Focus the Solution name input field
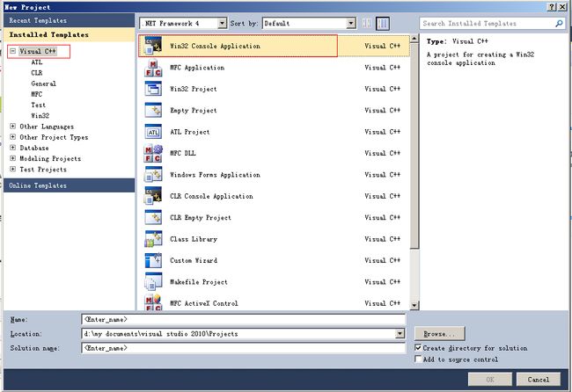This screenshot has height=392, width=572. [x=243, y=348]
